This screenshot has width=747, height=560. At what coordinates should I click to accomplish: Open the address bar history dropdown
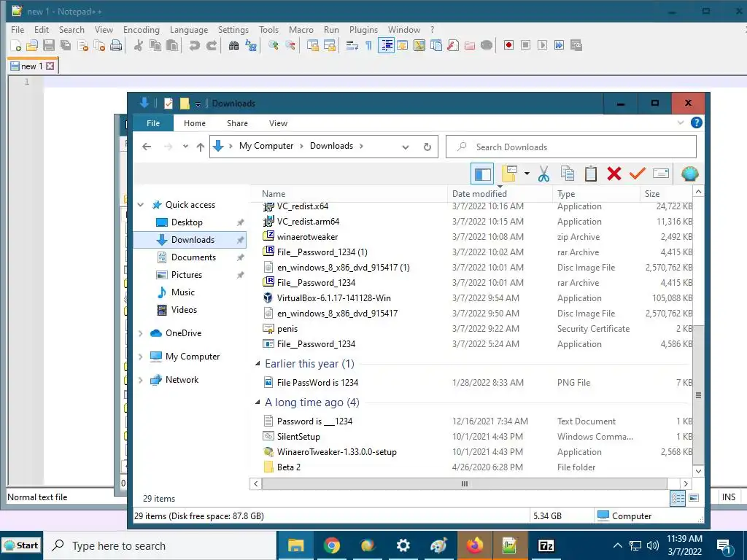point(406,147)
